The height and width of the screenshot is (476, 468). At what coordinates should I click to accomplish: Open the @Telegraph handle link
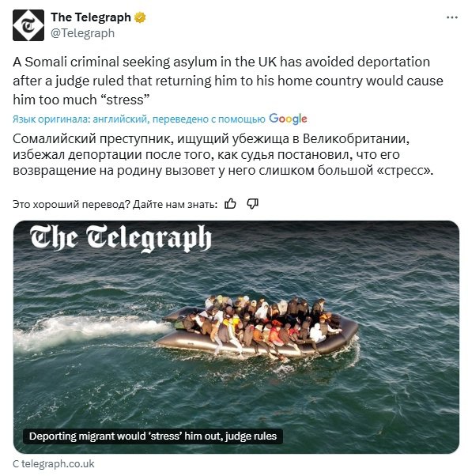[82, 33]
